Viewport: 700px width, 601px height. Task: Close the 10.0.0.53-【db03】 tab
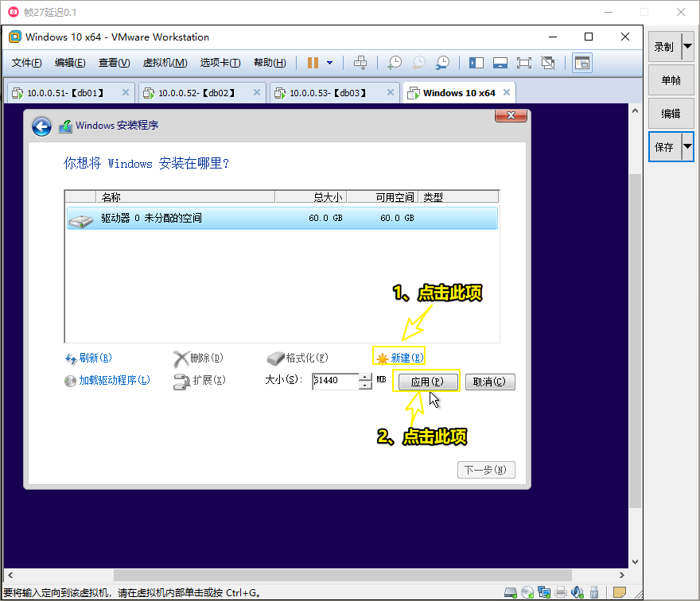pyautogui.click(x=391, y=92)
